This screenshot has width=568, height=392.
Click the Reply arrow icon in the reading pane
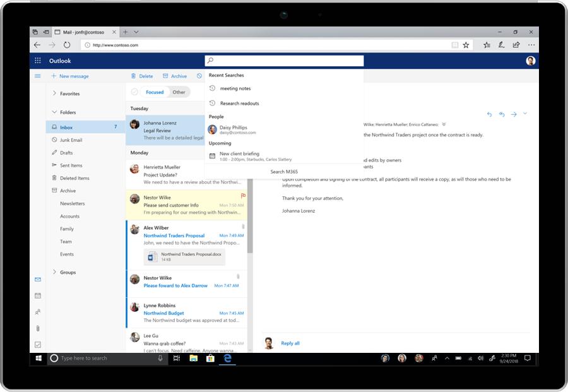[x=491, y=114]
